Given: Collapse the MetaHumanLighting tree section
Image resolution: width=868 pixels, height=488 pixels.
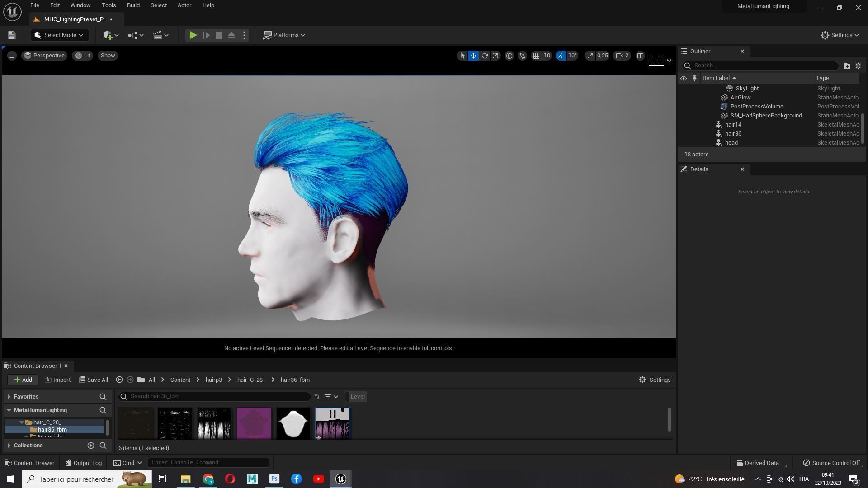Looking at the screenshot, I should click(9, 410).
